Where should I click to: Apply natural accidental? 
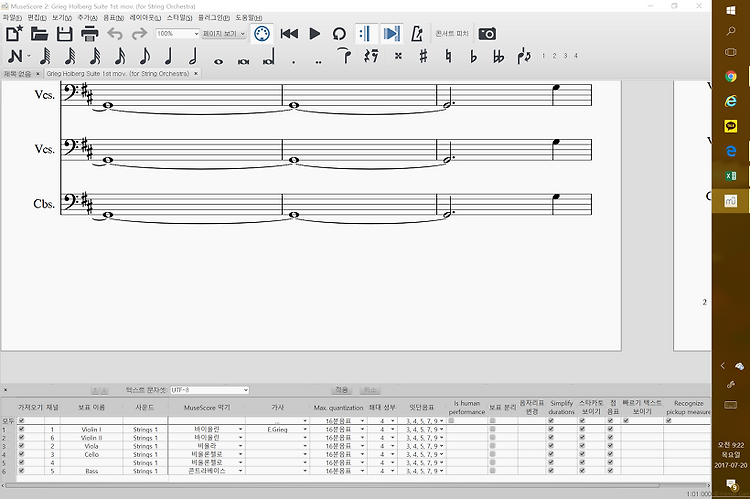click(448, 56)
